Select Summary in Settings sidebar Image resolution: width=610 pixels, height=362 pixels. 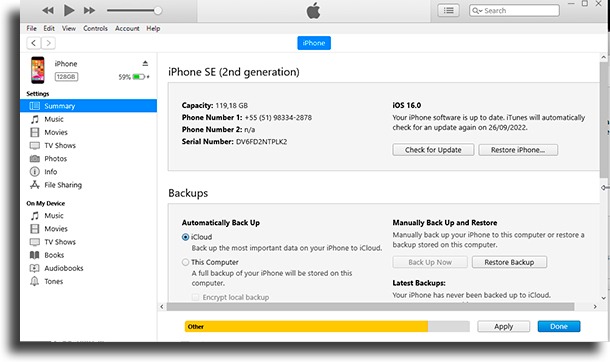point(89,106)
